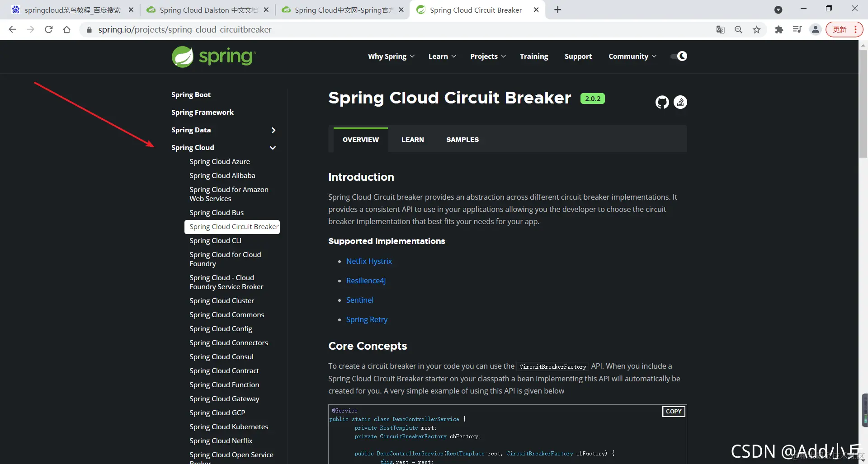Image resolution: width=868 pixels, height=464 pixels.
Task: Open Spring Cloud Alibaba
Action: click(222, 176)
